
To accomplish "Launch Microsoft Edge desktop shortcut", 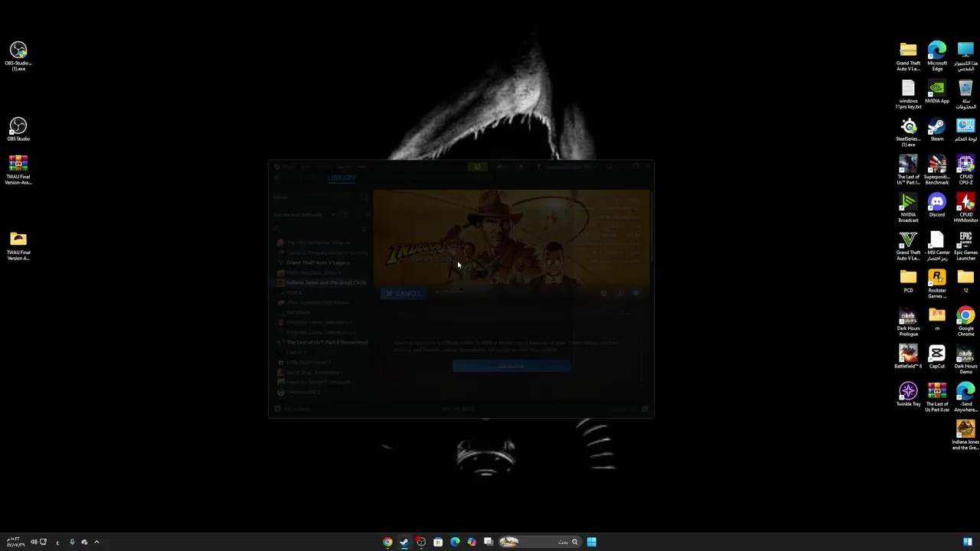I will click(937, 57).
